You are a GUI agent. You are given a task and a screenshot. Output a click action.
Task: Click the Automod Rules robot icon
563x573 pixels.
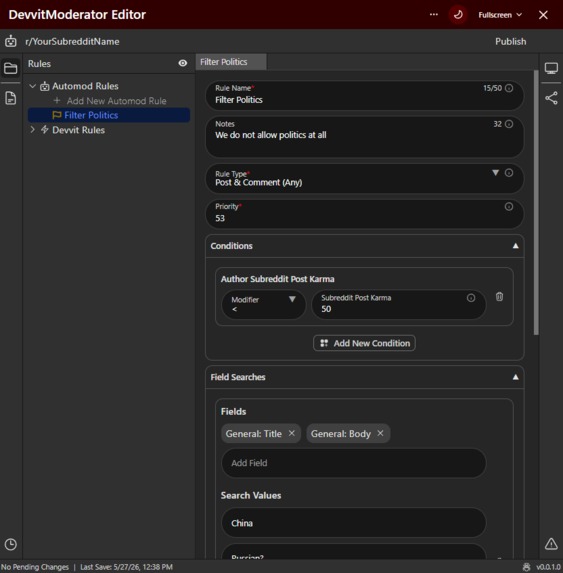click(x=45, y=86)
